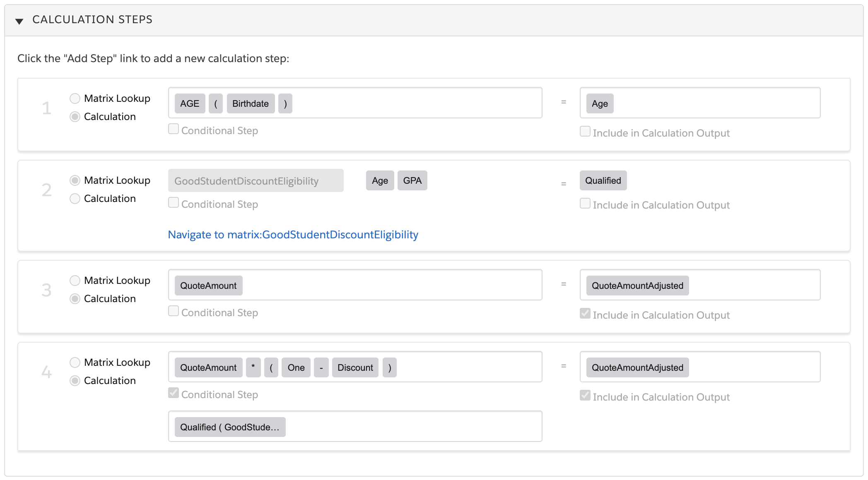Image resolution: width=868 pixels, height=480 pixels.
Task: Toggle Conditional Step checkbox in step 2
Action: [x=174, y=203]
